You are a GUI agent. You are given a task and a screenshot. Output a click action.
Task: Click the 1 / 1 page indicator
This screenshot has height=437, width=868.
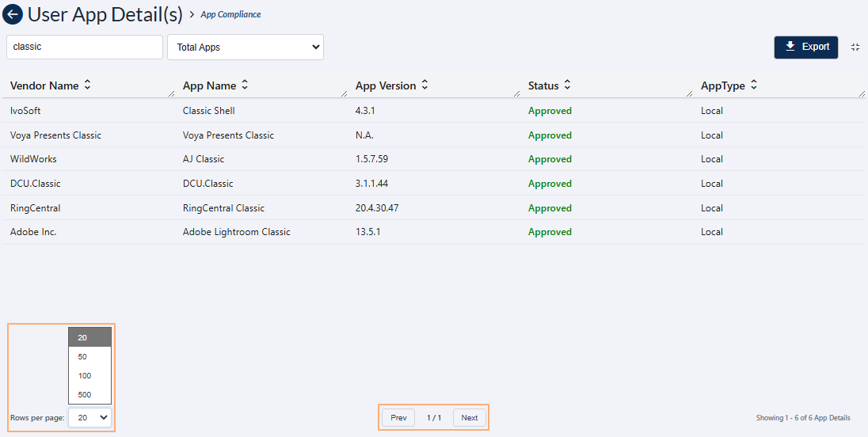(x=434, y=418)
